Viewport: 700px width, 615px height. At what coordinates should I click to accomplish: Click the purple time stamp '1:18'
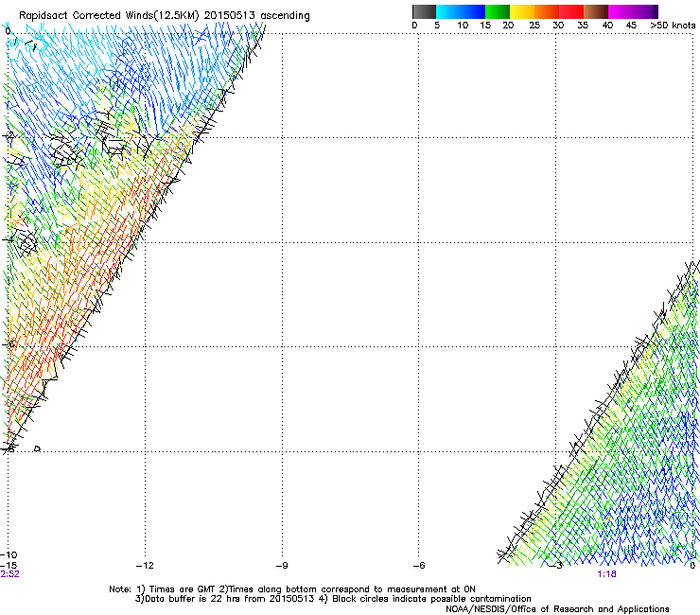point(606,574)
